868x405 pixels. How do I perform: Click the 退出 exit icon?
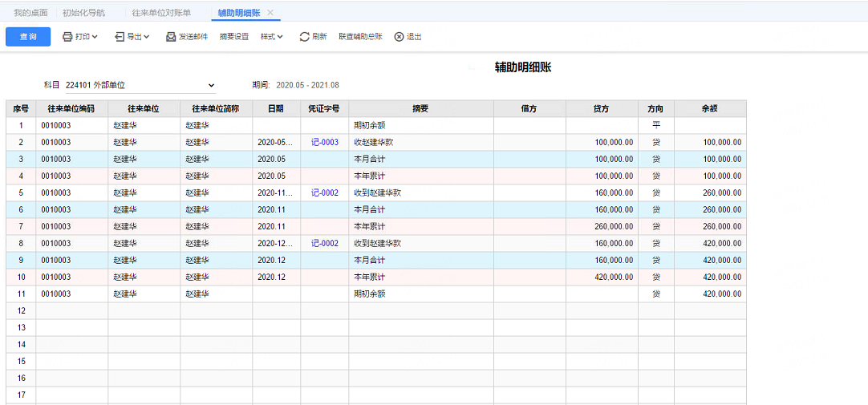coord(400,37)
